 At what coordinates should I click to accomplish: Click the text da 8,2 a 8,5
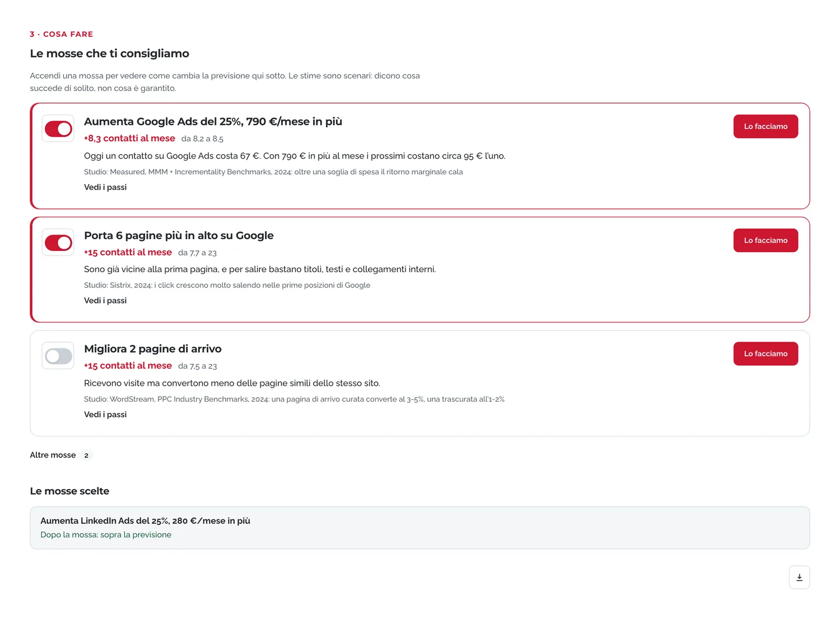point(202,139)
